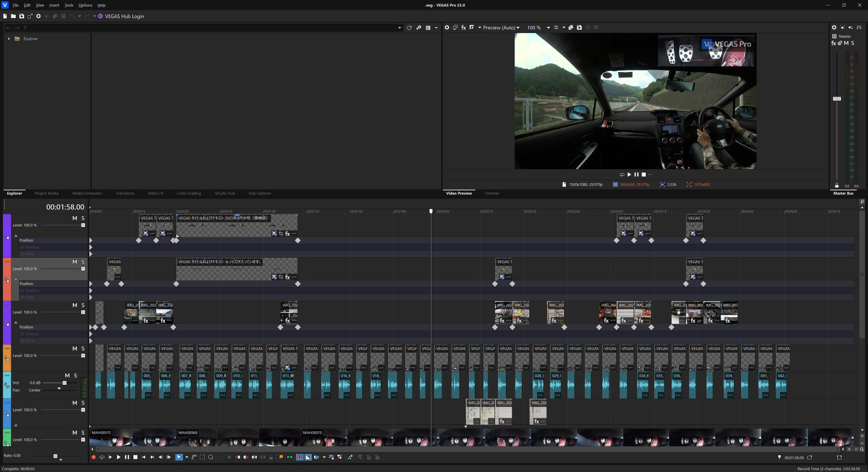This screenshot has height=472, width=868.
Task: Open a project with folder icon
Action: pos(14,16)
